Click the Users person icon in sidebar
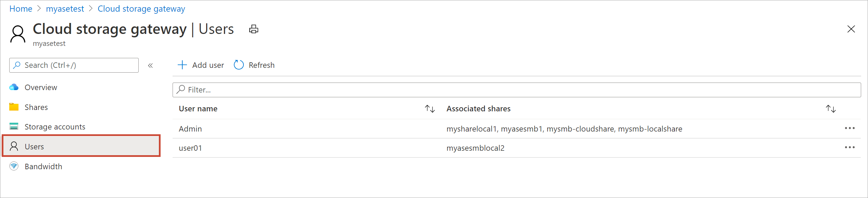 coord(14,146)
